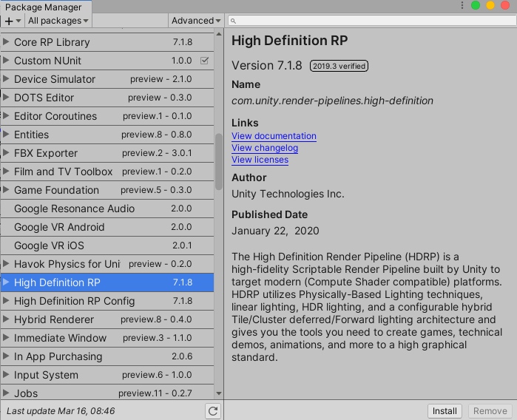Screen dimensions: 517x420
Task: Click the scroll up arrow in package list
Action: (218, 34)
